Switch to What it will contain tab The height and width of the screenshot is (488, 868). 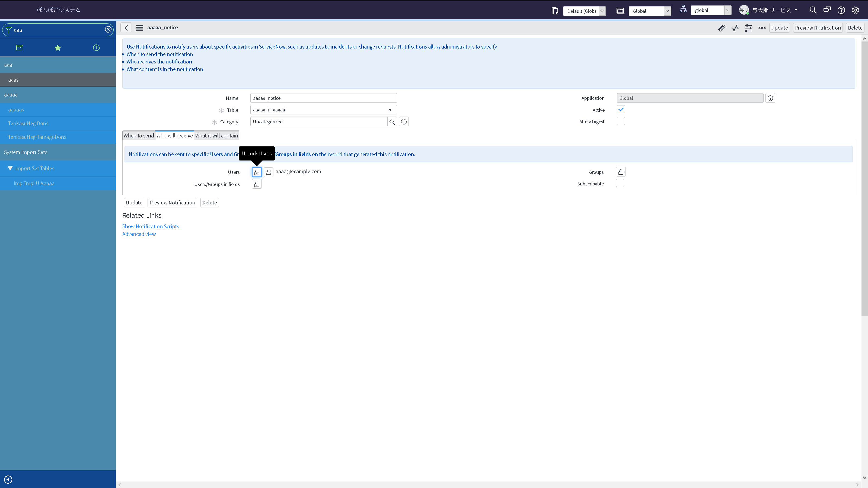tap(216, 136)
